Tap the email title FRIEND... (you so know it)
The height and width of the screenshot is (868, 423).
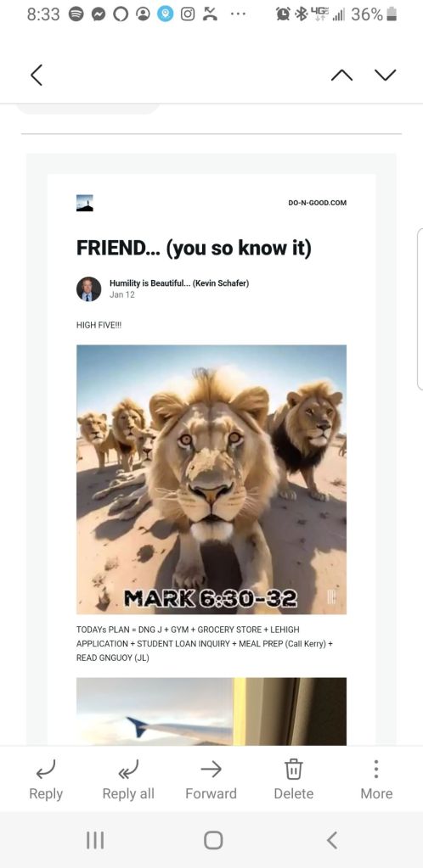[194, 248]
